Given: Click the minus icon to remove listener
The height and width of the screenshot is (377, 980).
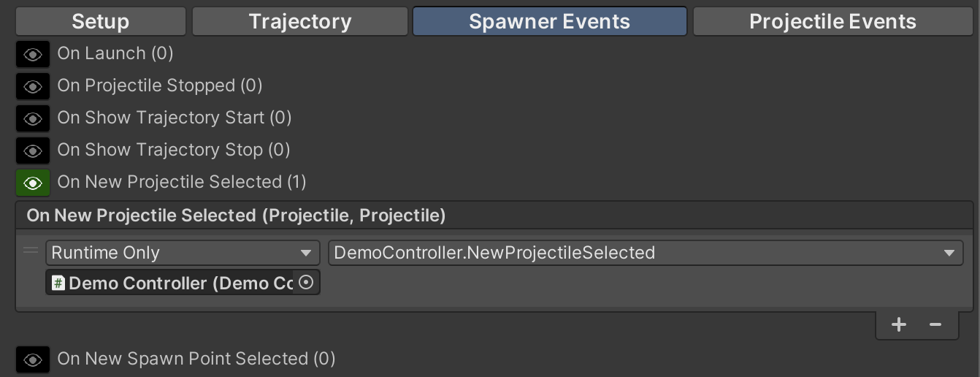Looking at the screenshot, I should 935,325.
